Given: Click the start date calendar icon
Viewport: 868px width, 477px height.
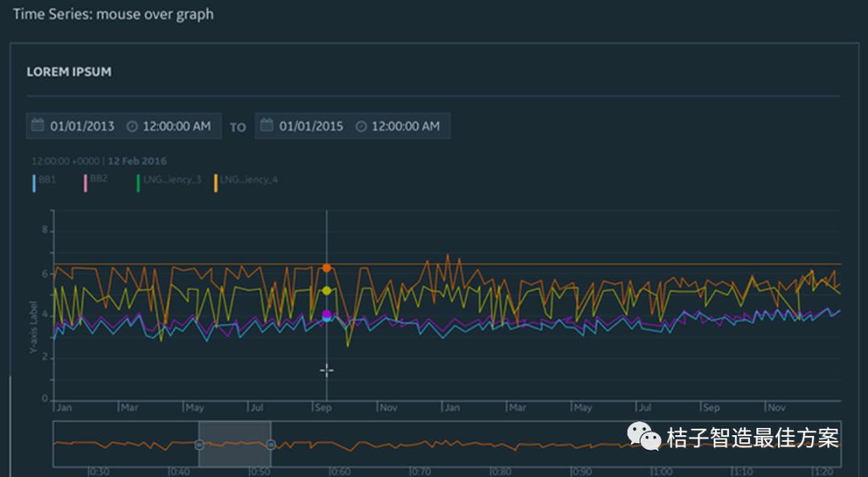Looking at the screenshot, I should pyautogui.click(x=37, y=126).
